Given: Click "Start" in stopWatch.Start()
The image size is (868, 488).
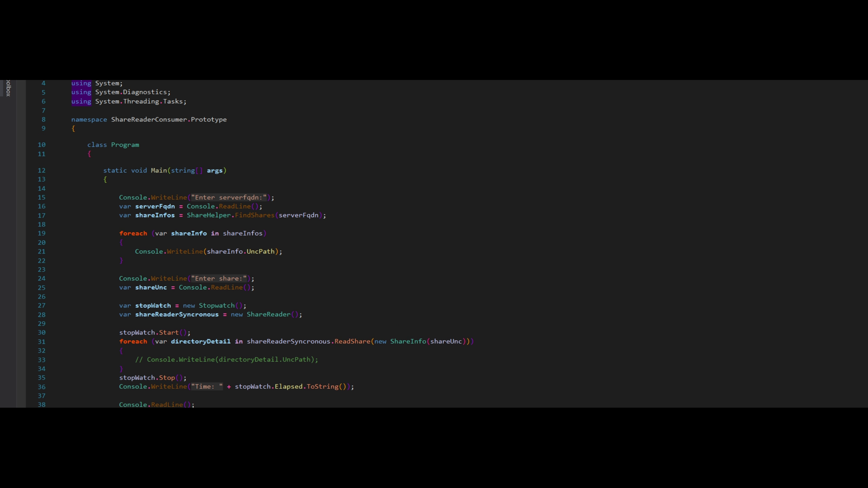Looking at the screenshot, I should click(169, 333).
